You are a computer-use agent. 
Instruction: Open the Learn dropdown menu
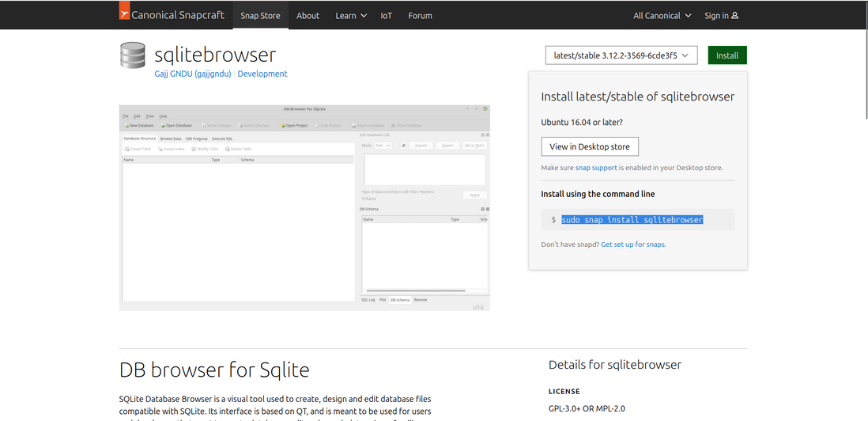[x=351, y=16]
